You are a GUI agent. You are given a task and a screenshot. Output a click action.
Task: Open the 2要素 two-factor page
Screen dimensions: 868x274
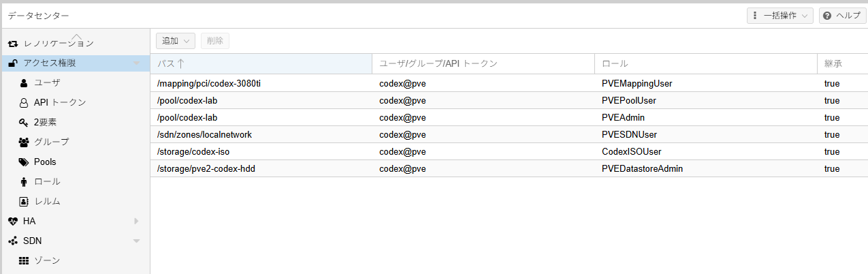pyautogui.click(x=75, y=123)
